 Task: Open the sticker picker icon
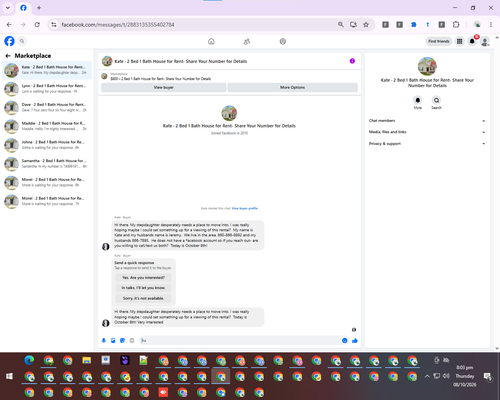pos(122,340)
